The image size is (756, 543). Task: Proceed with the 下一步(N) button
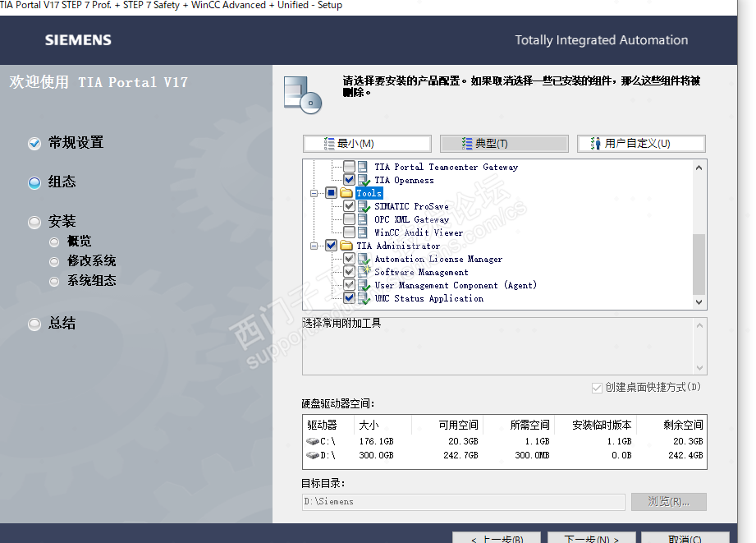592,538
